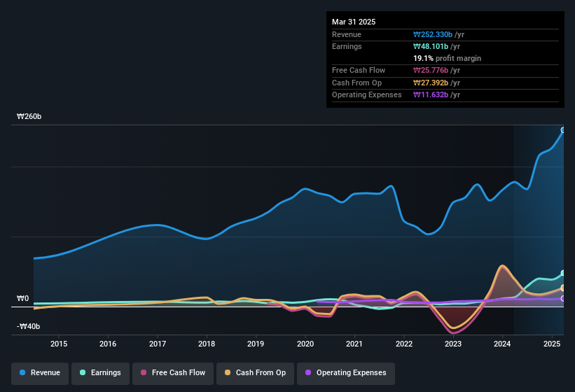The image size is (575, 392).
Task: Click the 2017 x-axis label
Action: [x=158, y=344]
